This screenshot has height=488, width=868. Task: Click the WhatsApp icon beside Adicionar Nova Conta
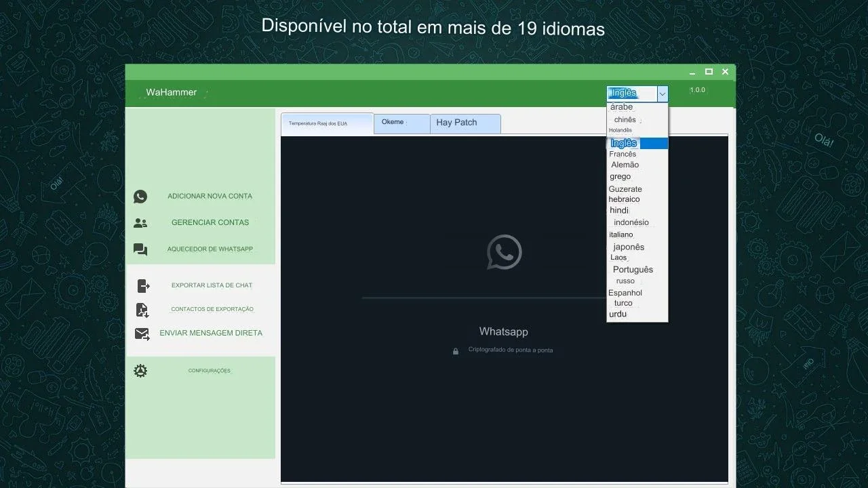[x=140, y=197]
